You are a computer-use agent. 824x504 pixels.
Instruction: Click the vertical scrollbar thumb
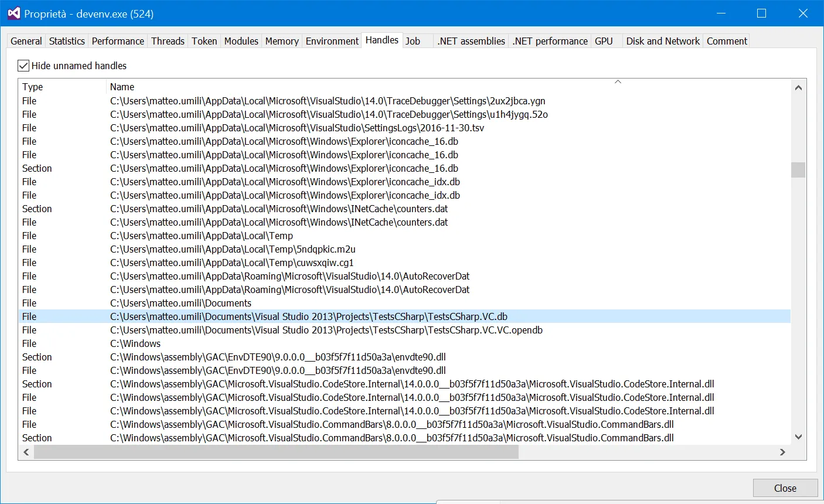pyautogui.click(x=798, y=169)
